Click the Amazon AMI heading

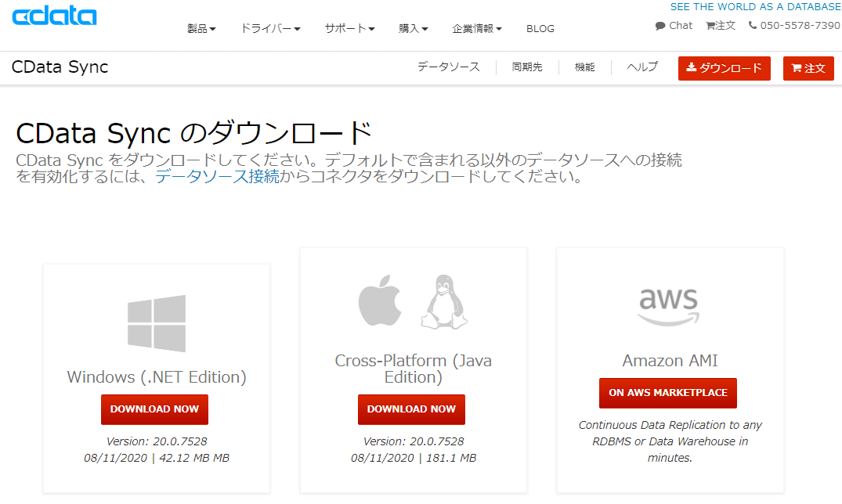[670, 361]
